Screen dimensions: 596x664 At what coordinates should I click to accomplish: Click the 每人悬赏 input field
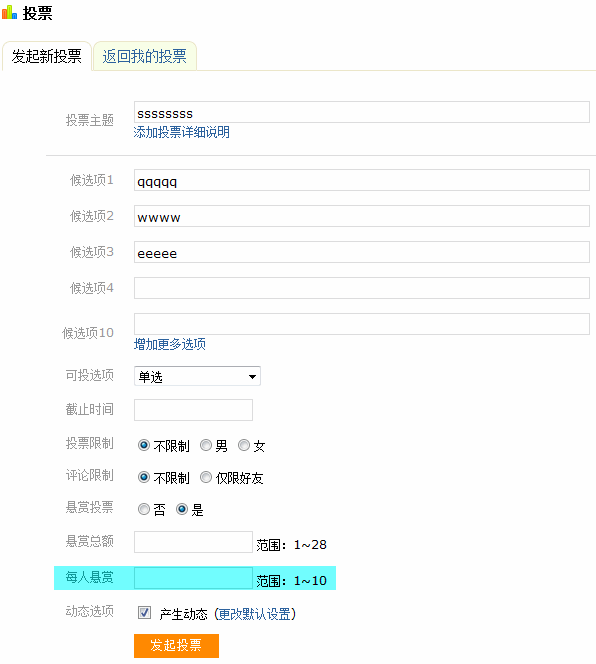tap(194, 578)
